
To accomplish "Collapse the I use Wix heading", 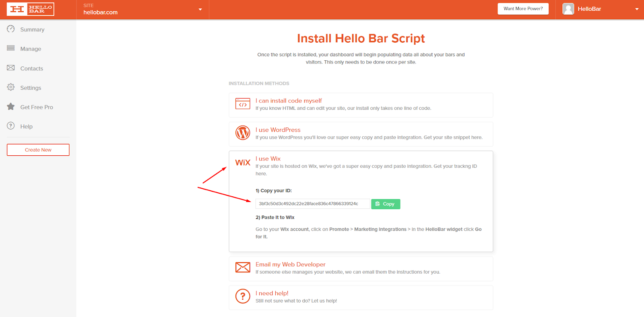I will pyautogui.click(x=268, y=158).
